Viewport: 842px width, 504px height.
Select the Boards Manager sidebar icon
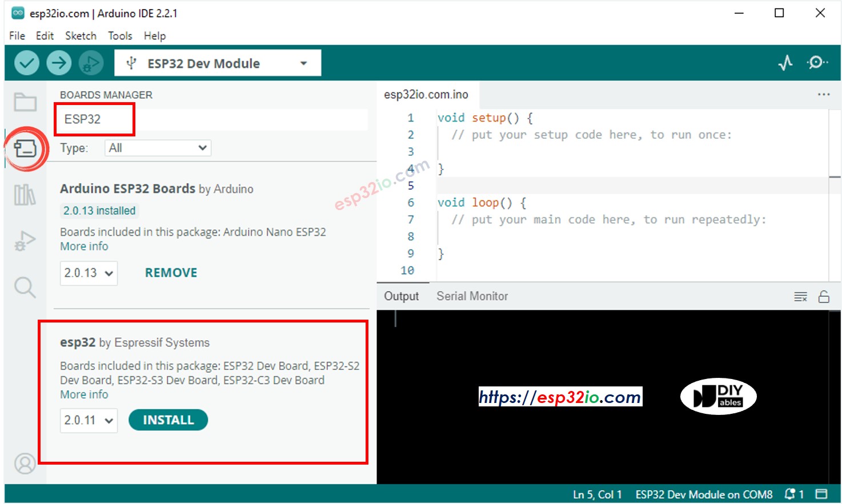click(25, 149)
